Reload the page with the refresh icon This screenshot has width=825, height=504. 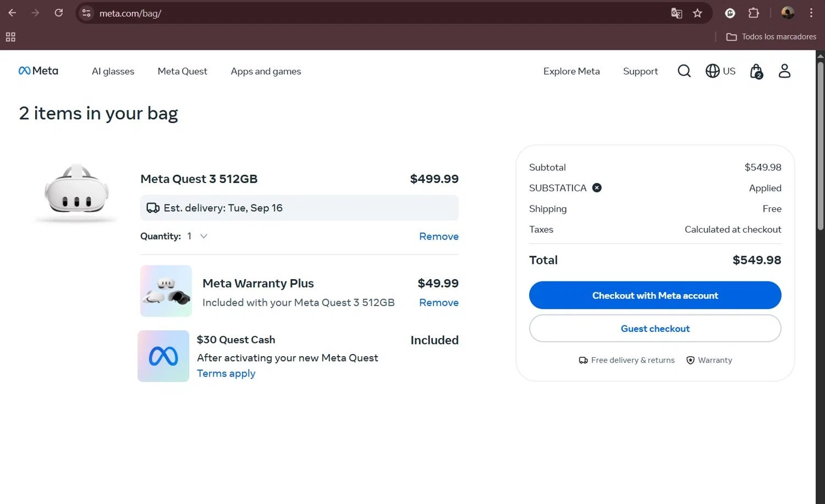pos(59,13)
